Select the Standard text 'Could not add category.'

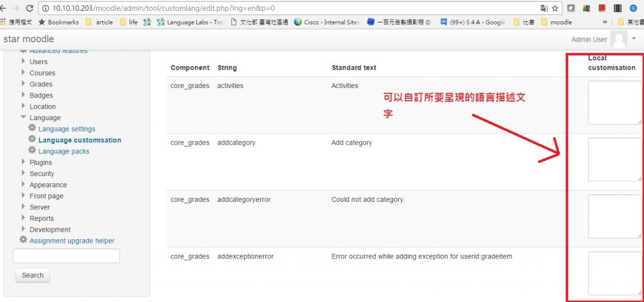pyautogui.click(x=368, y=199)
